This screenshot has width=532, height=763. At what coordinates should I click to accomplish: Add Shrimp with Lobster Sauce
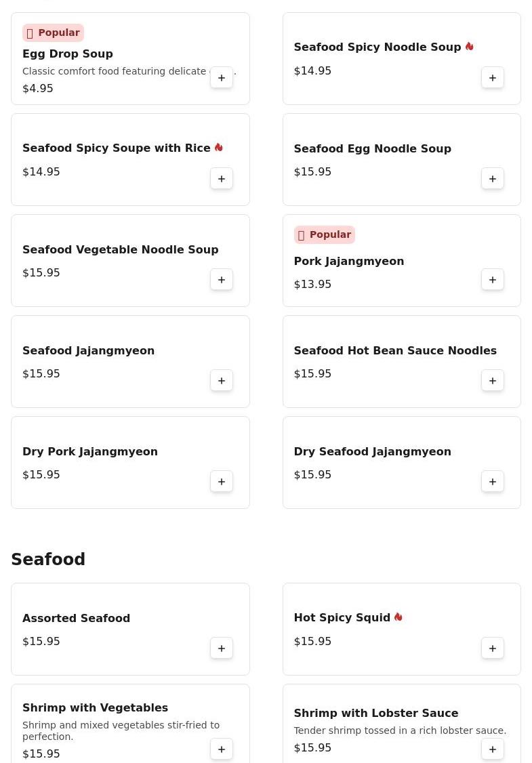(493, 749)
